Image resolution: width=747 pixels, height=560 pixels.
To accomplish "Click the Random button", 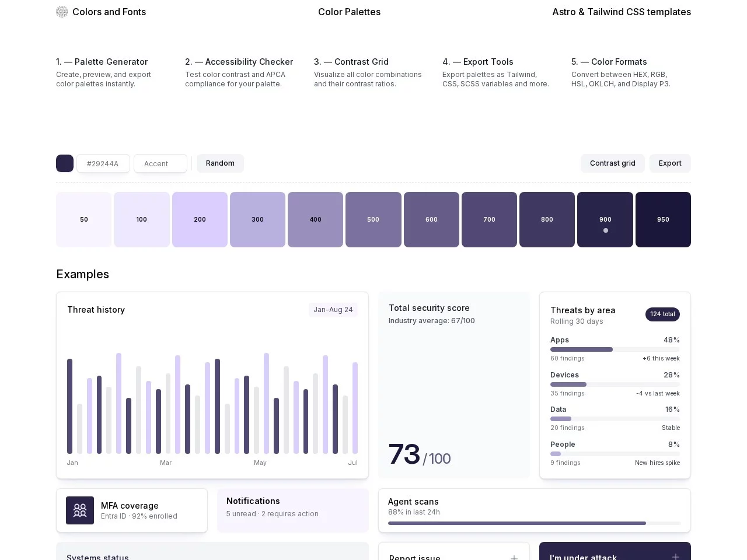I will click(220, 163).
